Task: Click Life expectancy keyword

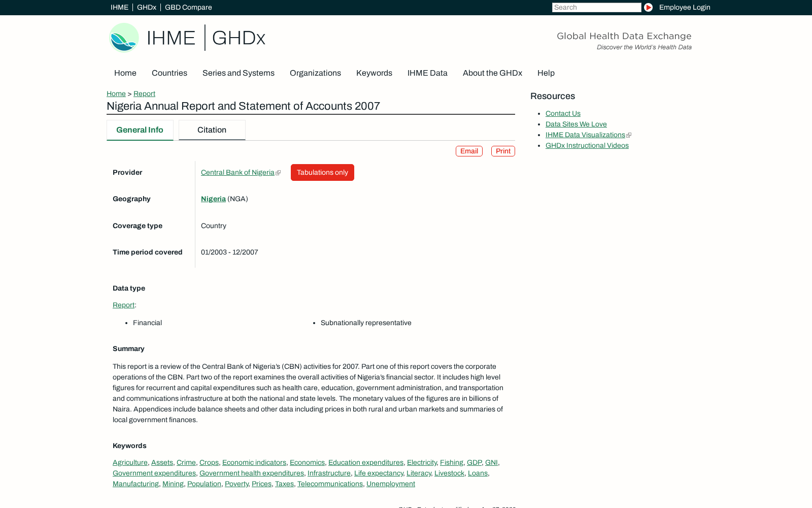Action: click(x=379, y=473)
